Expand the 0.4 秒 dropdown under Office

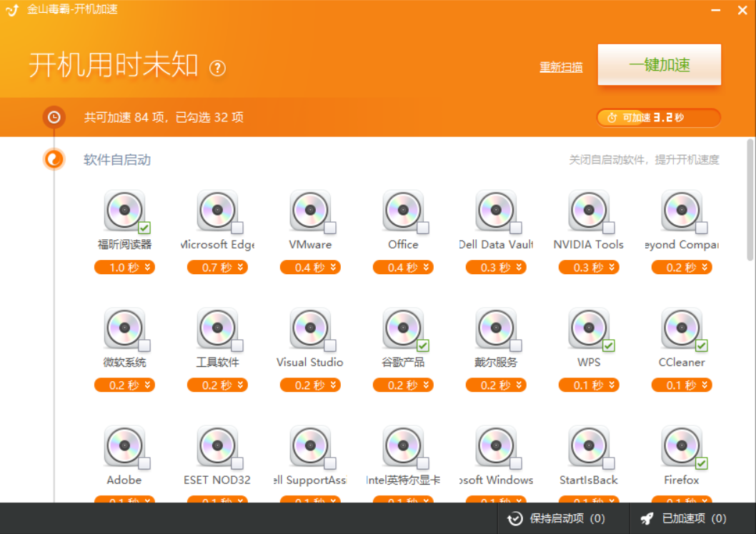point(403,267)
